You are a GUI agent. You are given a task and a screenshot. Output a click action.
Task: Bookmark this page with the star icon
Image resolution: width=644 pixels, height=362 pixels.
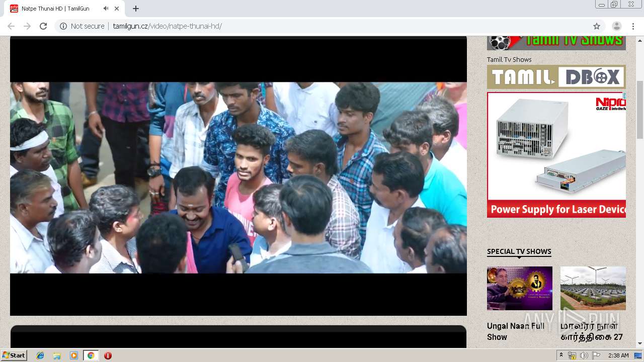coord(597,26)
